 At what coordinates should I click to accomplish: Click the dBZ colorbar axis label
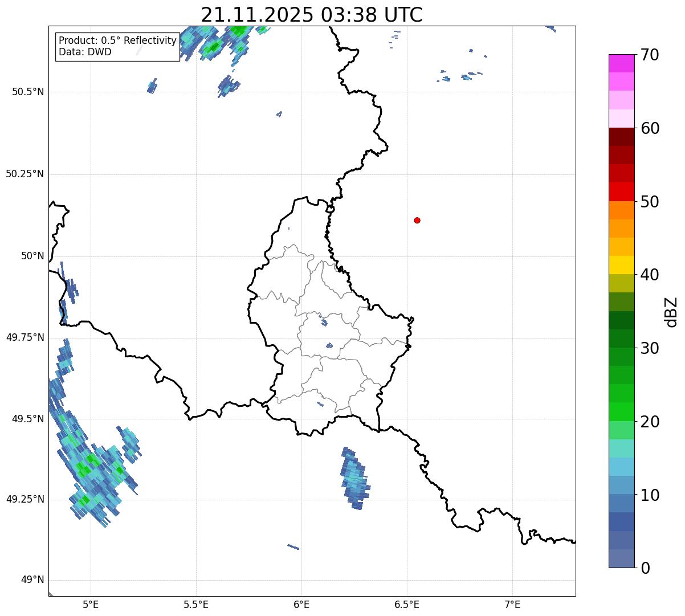click(671, 311)
